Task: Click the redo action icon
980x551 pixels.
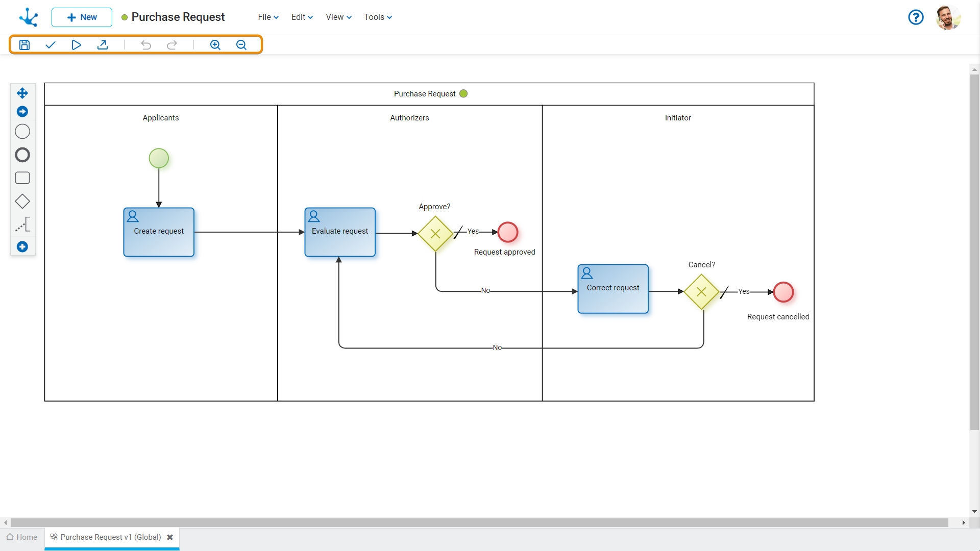Action: [173, 44]
